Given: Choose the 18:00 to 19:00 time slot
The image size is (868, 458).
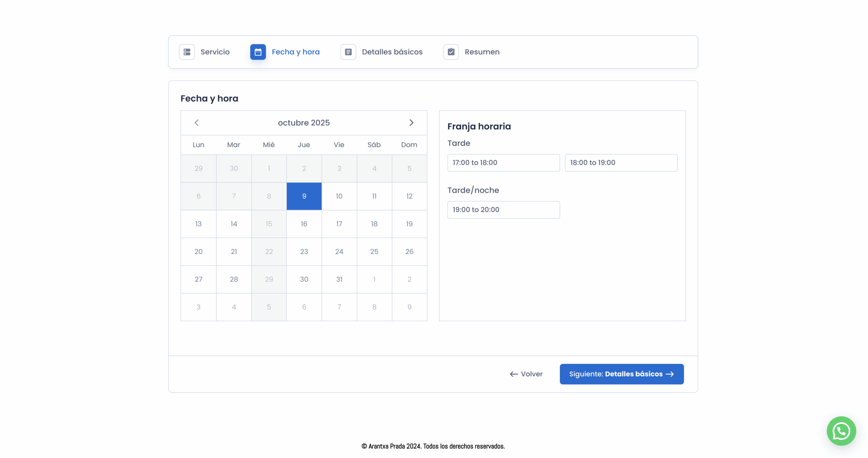Looking at the screenshot, I should tap(621, 163).
